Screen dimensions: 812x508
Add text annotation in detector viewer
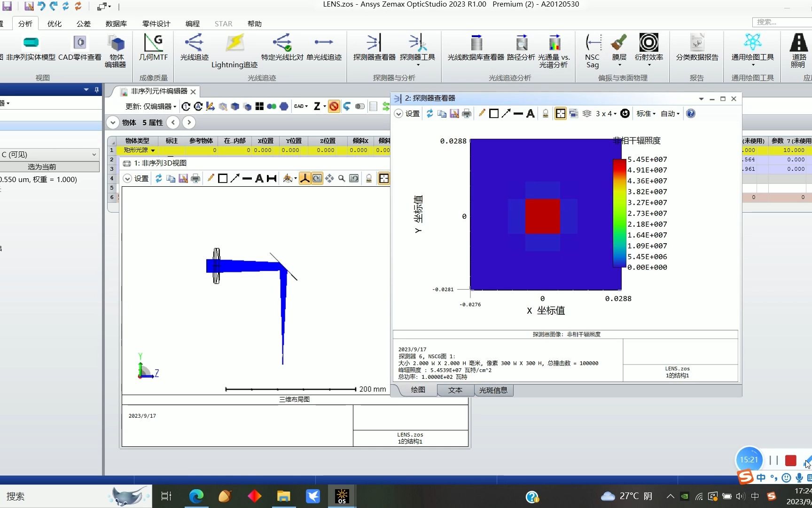click(x=531, y=113)
